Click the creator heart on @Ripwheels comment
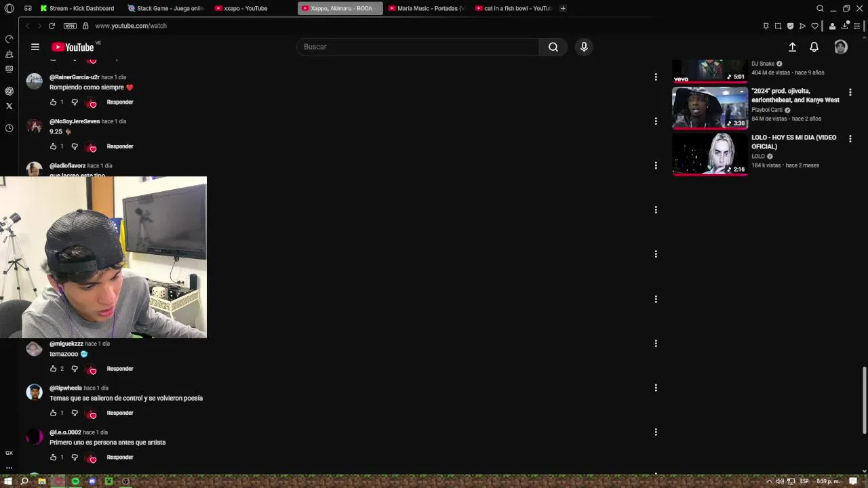The image size is (868, 488). coord(92,413)
